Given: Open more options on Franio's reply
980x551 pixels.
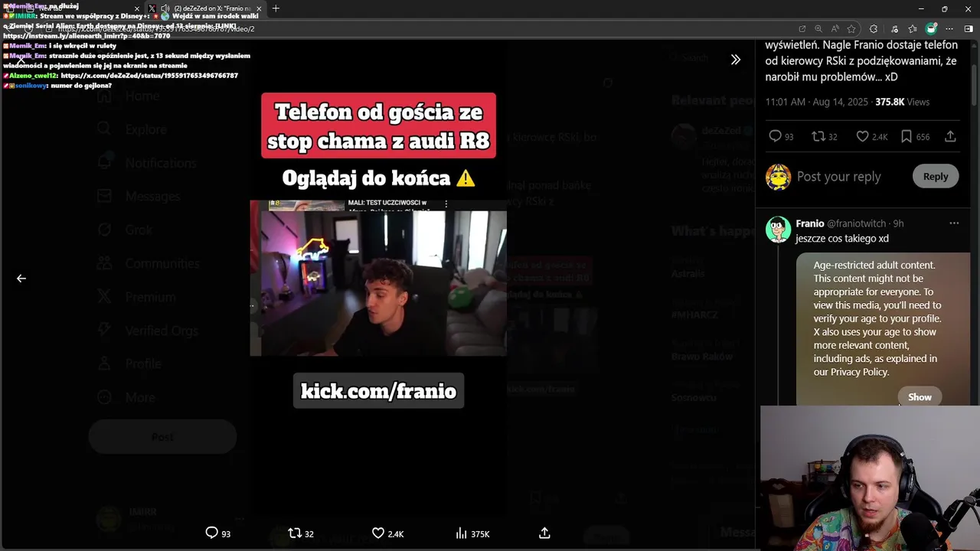Looking at the screenshot, I should click(954, 223).
